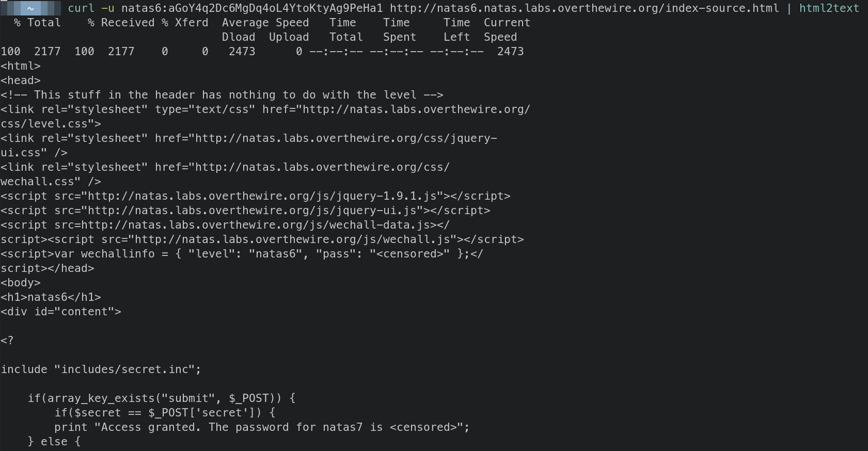Click the div id content line
This screenshot has height=451, width=868.
point(61,312)
